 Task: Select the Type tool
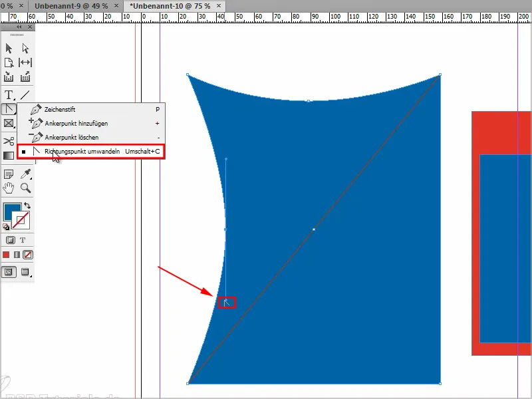pyautogui.click(x=9, y=95)
